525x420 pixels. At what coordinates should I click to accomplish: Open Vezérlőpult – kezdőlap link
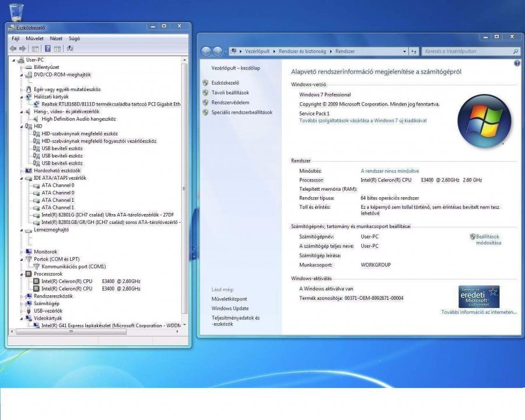coord(236,68)
